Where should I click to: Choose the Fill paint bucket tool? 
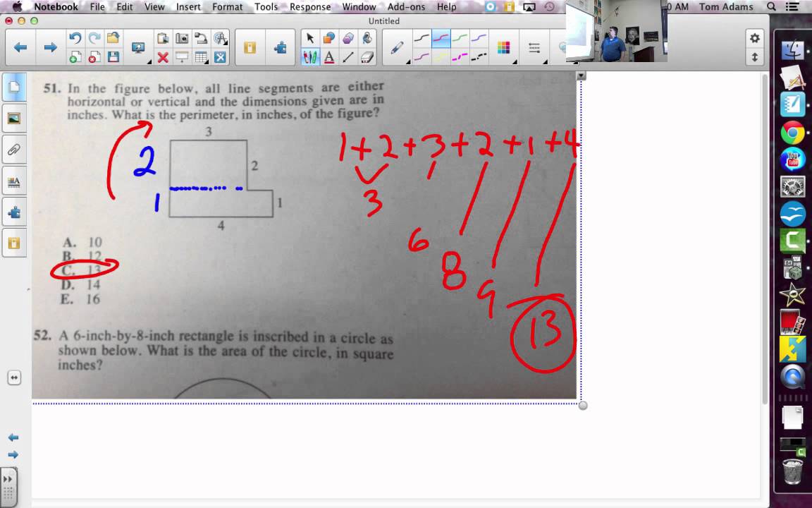coord(367,38)
